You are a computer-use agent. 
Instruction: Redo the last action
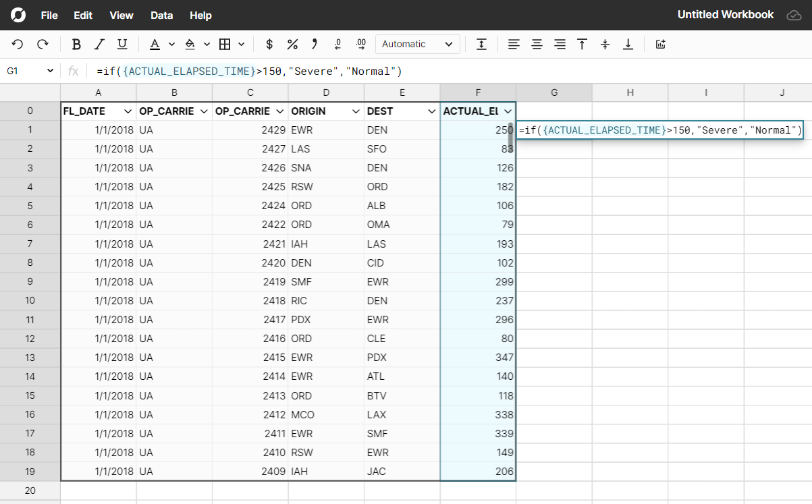pos(43,44)
